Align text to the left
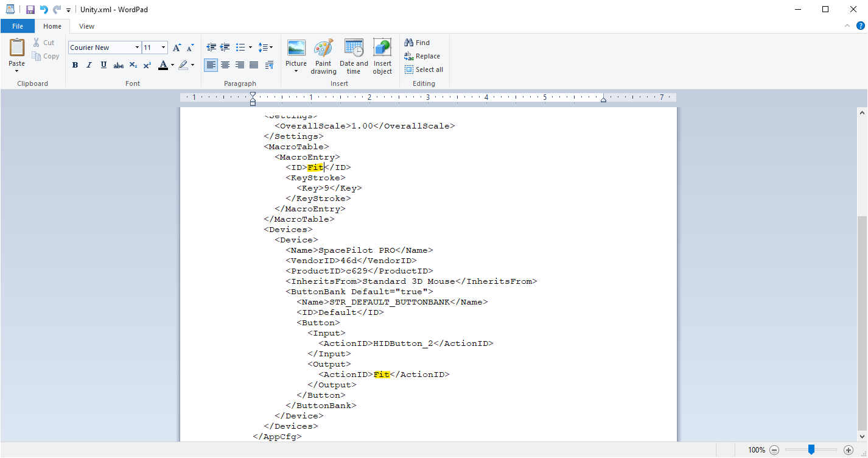 [x=211, y=65]
